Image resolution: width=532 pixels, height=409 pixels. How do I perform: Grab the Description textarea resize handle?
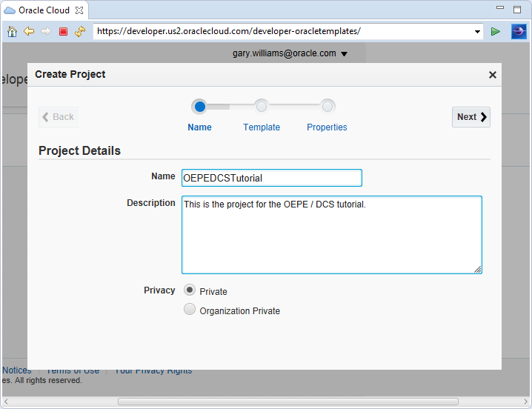click(x=478, y=270)
